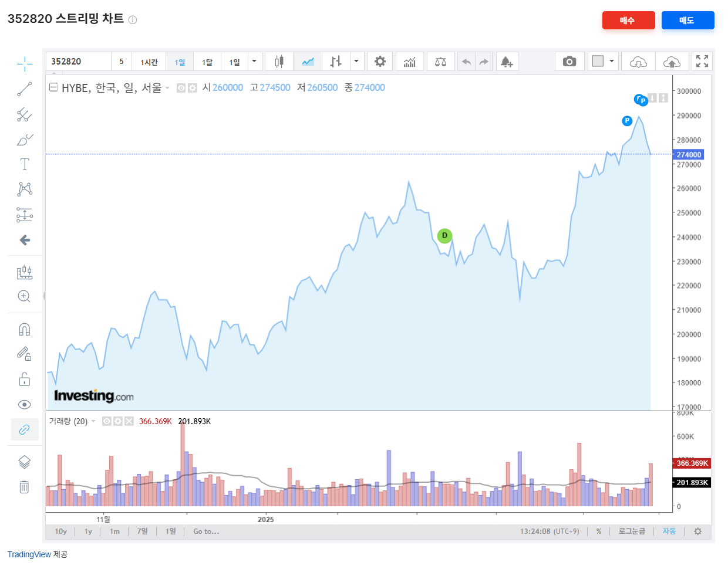Open the pitchfork drawing tool
The height and width of the screenshot is (569, 728).
(x=25, y=114)
